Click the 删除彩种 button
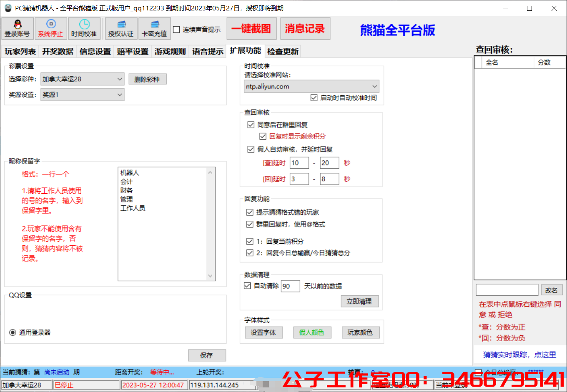 tap(147, 79)
